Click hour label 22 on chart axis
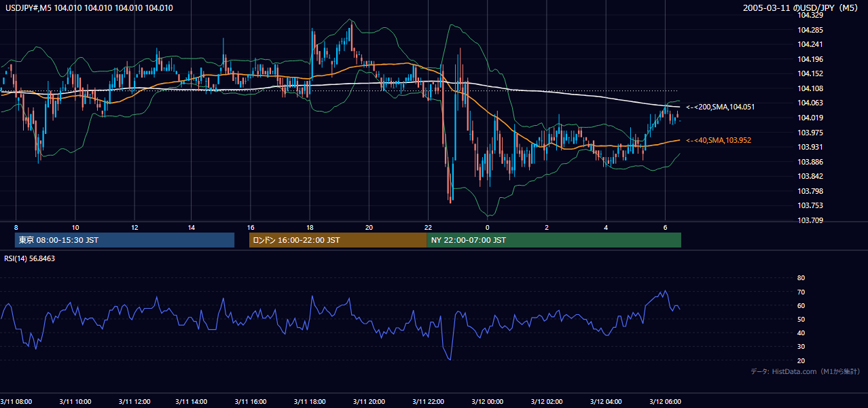This screenshot has height=408, width=868. pos(428,227)
